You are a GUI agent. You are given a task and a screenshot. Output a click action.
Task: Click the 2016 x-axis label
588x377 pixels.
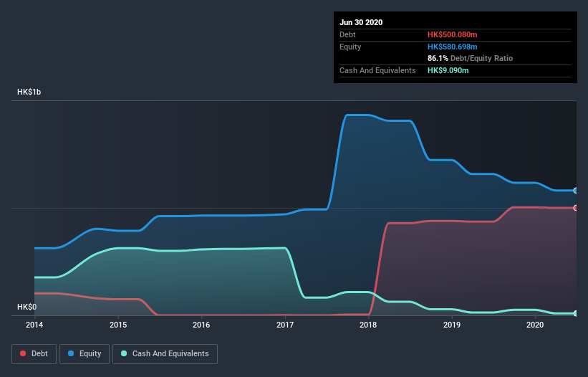[x=201, y=325]
